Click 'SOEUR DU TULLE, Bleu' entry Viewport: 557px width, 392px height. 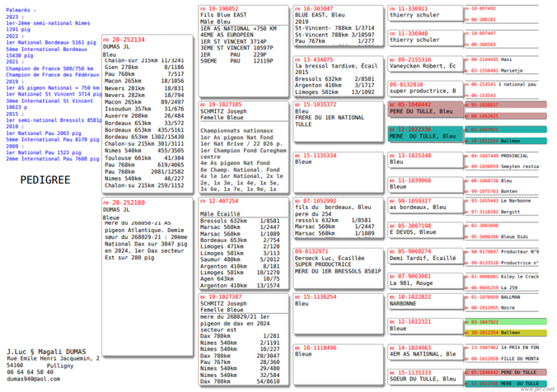click(425, 376)
